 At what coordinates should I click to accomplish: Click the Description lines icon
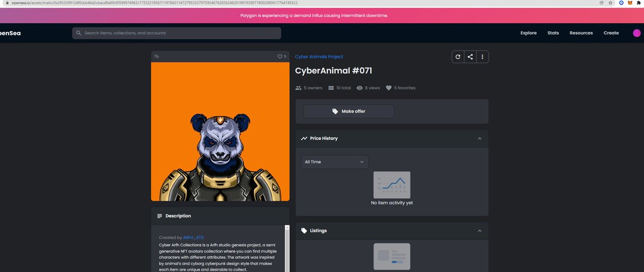click(x=159, y=216)
